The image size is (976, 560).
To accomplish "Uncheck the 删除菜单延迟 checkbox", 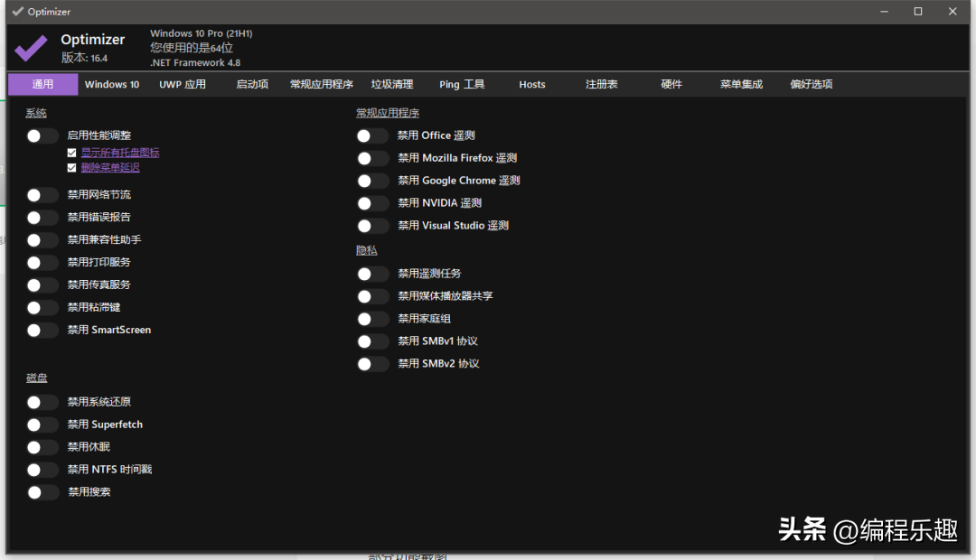I will (72, 168).
